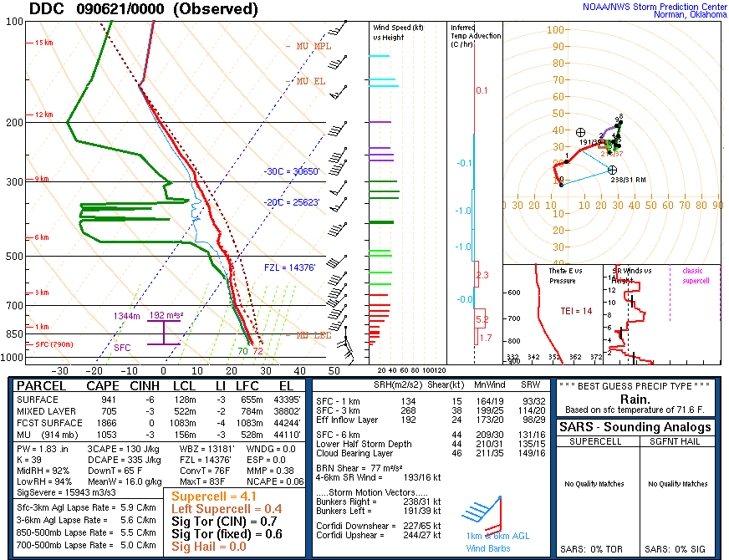Viewport: 729px width, 560px height.
Task: Click the 5.2 temperature advection value
Action: pyautogui.click(x=482, y=319)
